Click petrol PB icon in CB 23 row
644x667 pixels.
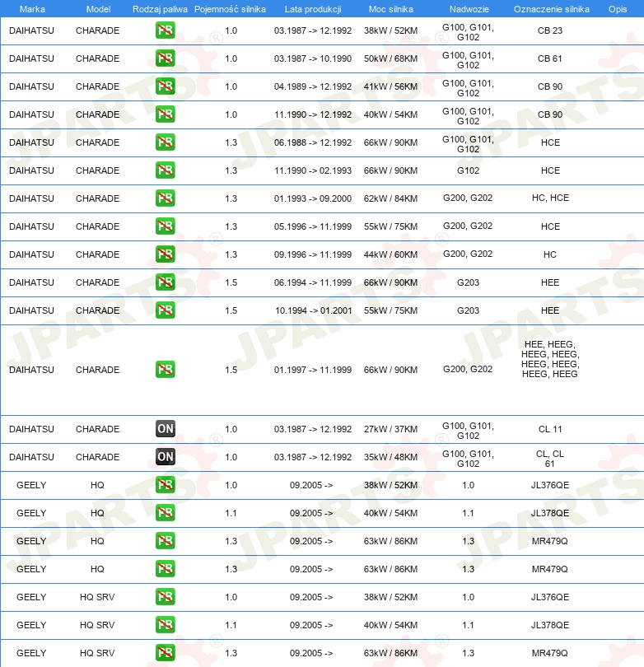point(166,30)
